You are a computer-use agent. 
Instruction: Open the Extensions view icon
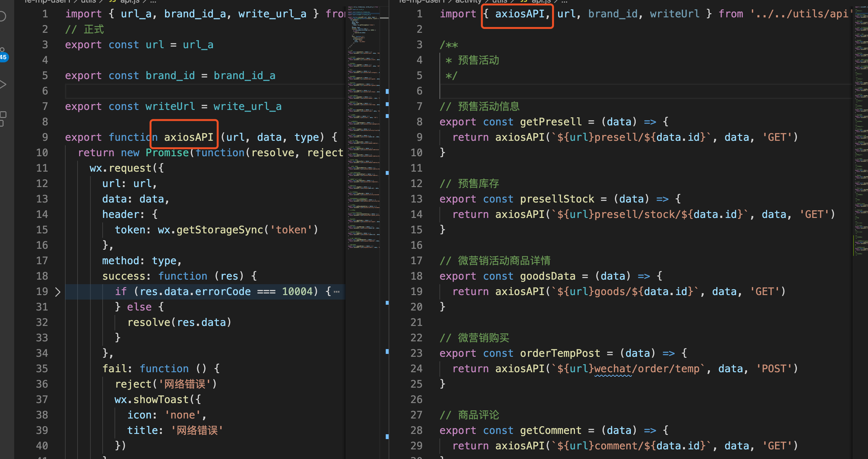(3, 119)
